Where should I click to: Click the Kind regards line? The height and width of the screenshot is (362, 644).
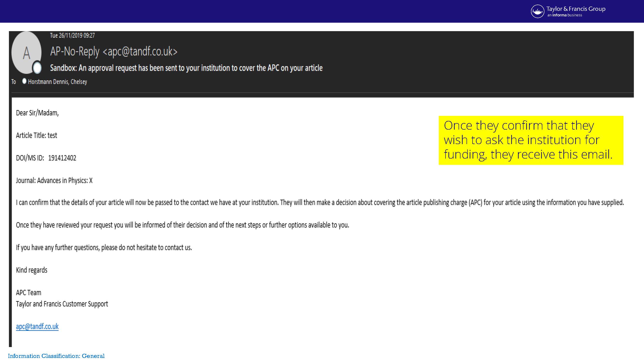31,270
